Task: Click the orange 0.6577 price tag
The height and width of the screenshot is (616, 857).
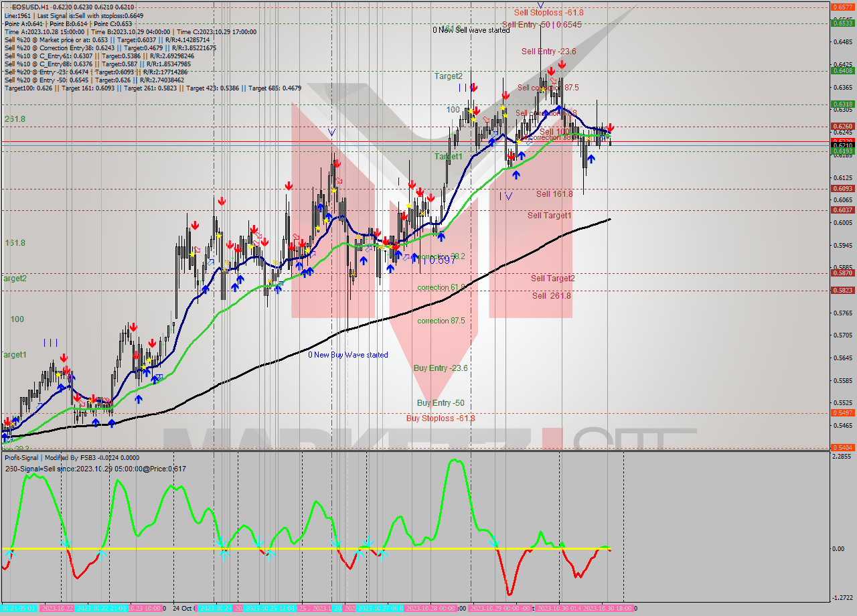Action: pyautogui.click(x=842, y=7)
